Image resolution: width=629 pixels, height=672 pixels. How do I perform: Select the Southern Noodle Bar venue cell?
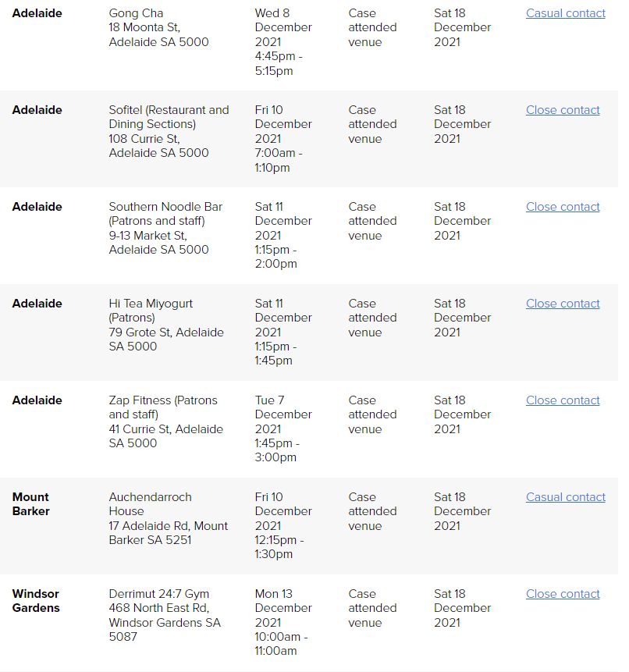[165, 228]
